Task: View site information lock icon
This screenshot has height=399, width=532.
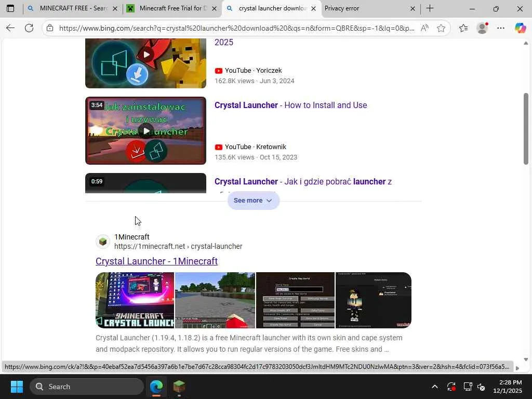Action: point(50,28)
